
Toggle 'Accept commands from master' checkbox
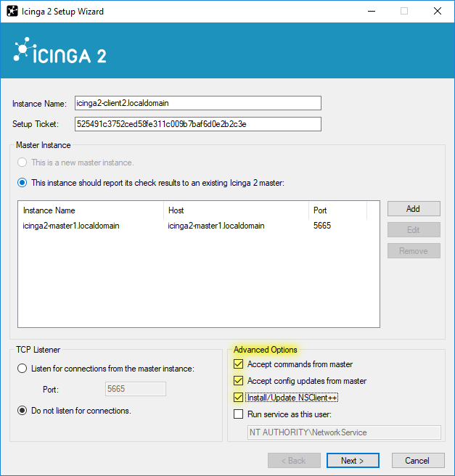click(238, 364)
